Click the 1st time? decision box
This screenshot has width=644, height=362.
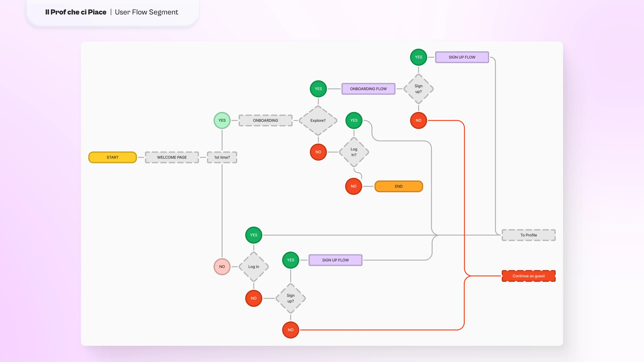pyautogui.click(x=222, y=157)
